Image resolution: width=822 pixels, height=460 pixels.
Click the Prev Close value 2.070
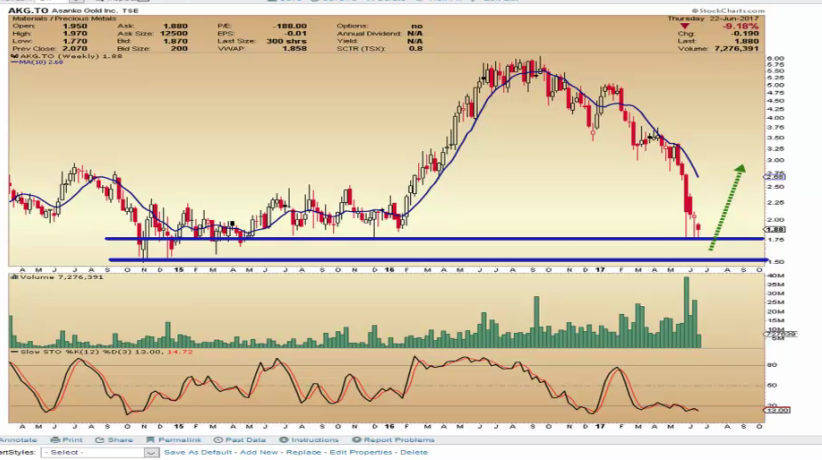pyautogui.click(x=74, y=48)
